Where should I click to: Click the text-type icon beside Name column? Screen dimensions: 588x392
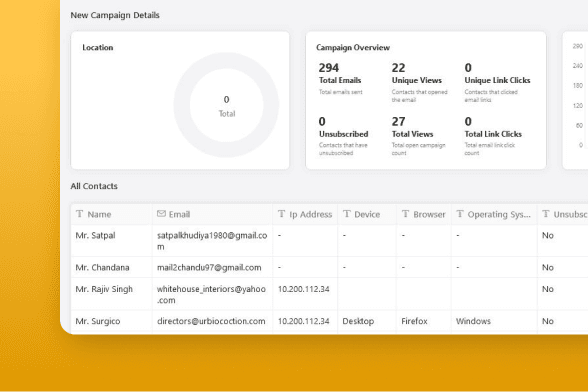[x=79, y=214]
